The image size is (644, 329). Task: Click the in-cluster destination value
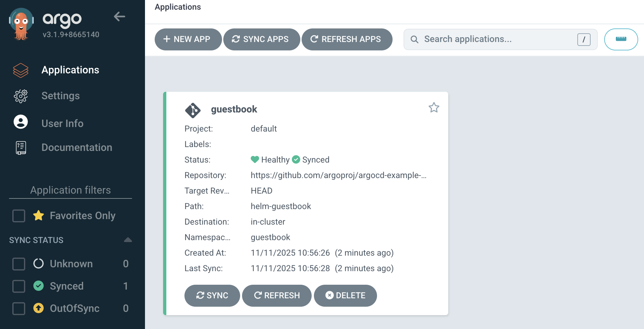(x=268, y=222)
